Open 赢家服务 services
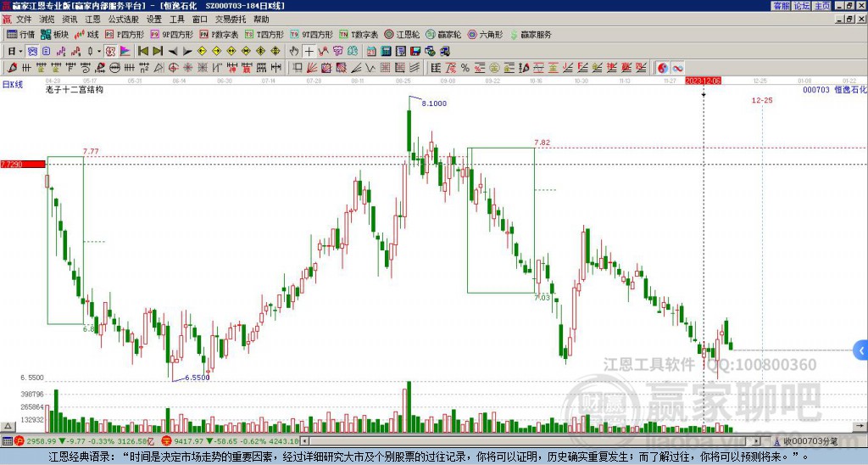 tap(531, 34)
